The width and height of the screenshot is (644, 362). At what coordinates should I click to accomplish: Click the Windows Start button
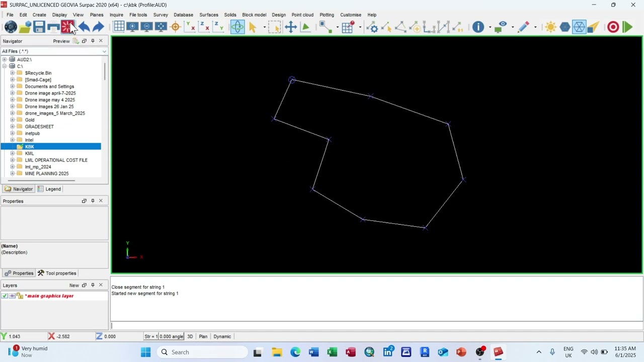pyautogui.click(x=145, y=352)
